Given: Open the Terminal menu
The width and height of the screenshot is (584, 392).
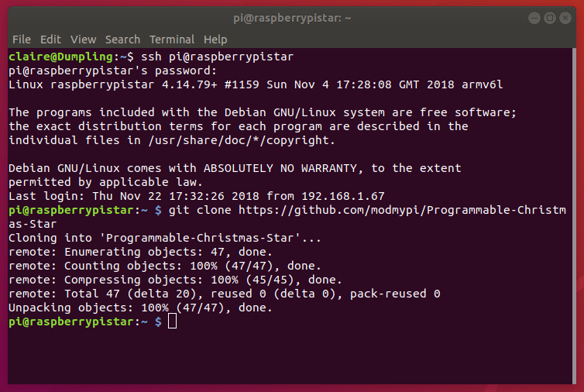Looking at the screenshot, I should point(172,39).
